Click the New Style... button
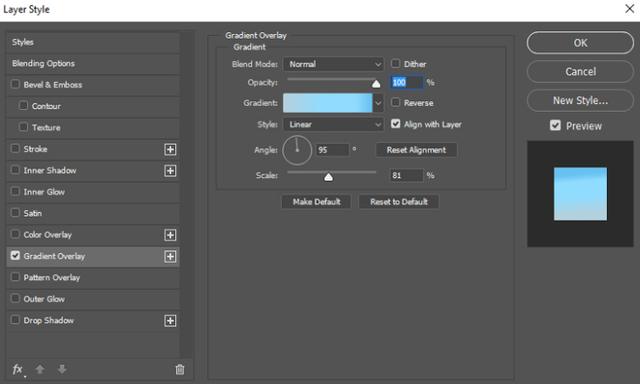Screen dimensions: 640x384 (580, 100)
